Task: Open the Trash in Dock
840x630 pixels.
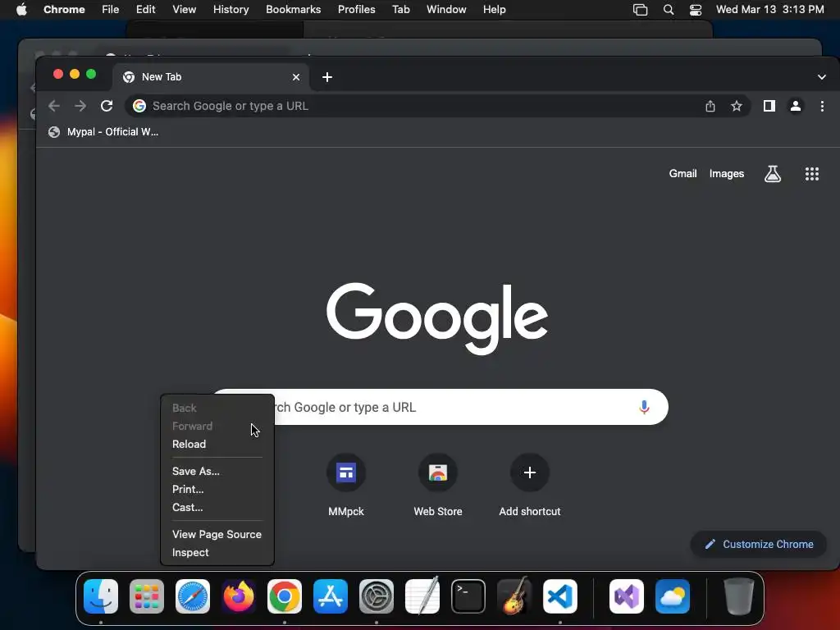Action: point(739,596)
